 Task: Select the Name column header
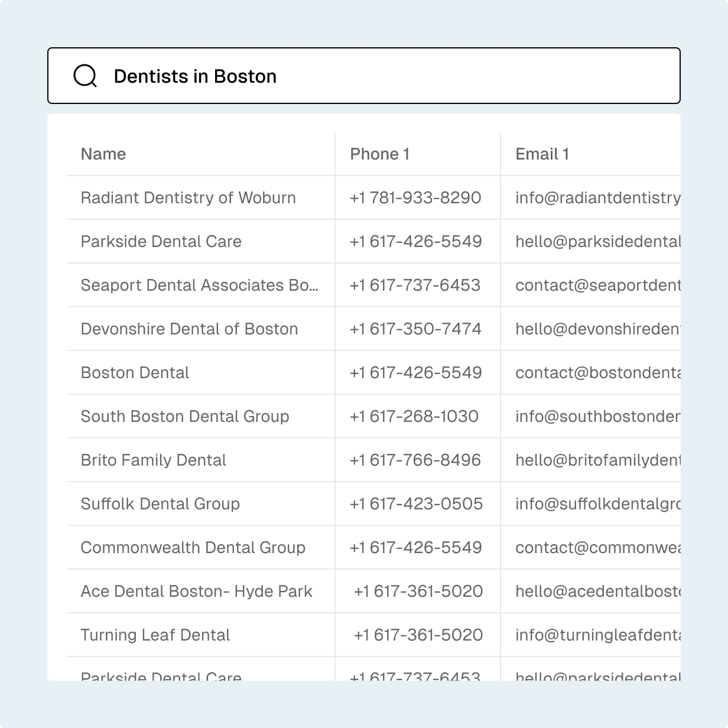coord(103,154)
